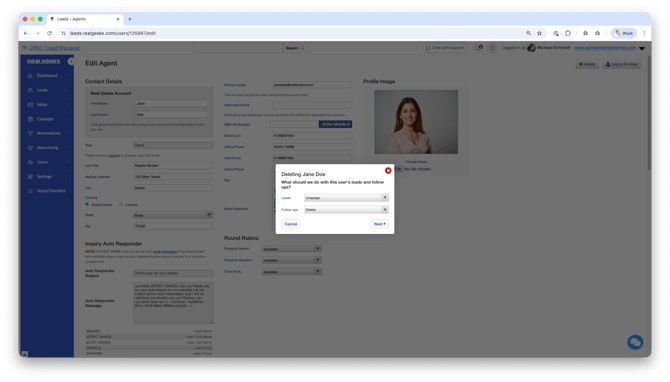The width and height of the screenshot is (670, 382).
Task: Open the Property Valuation round robin dropdown
Action: (x=291, y=260)
